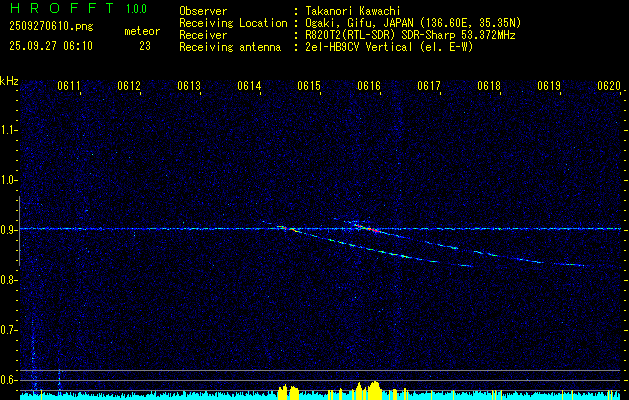629x400 pixels.
Task: Click the meteor label
Action: pos(142,31)
